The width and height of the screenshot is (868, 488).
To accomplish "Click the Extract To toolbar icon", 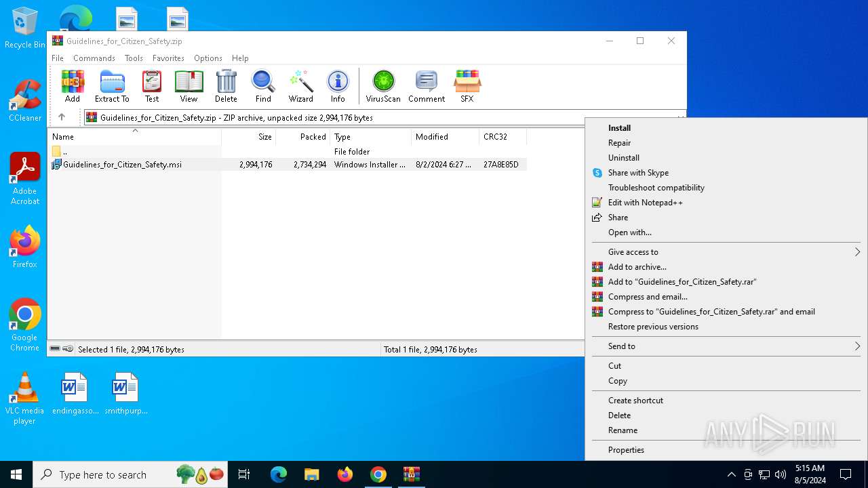I will pos(112,87).
